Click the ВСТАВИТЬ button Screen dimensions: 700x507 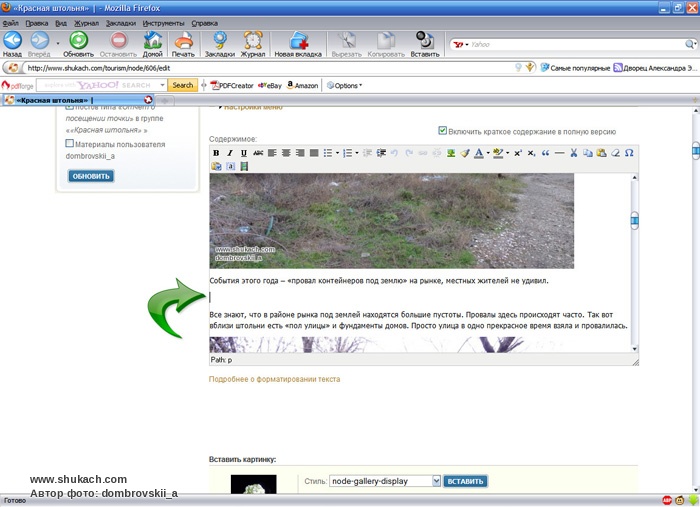click(465, 481)
